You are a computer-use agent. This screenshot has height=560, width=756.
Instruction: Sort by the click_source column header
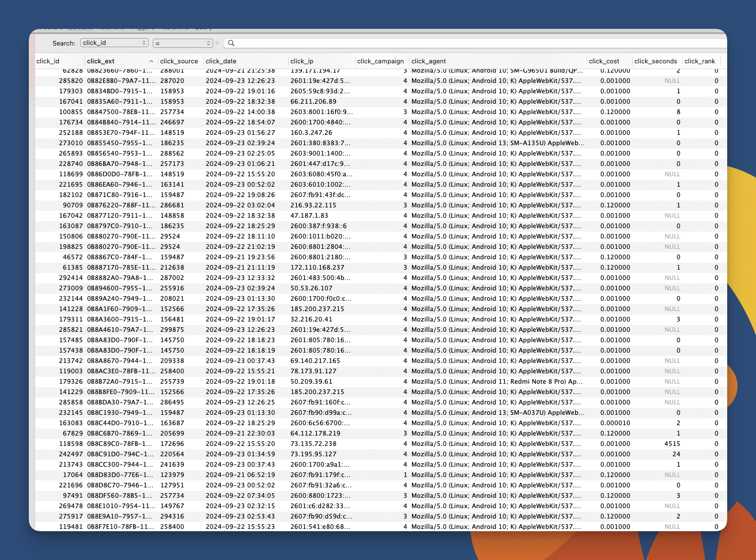179,61
